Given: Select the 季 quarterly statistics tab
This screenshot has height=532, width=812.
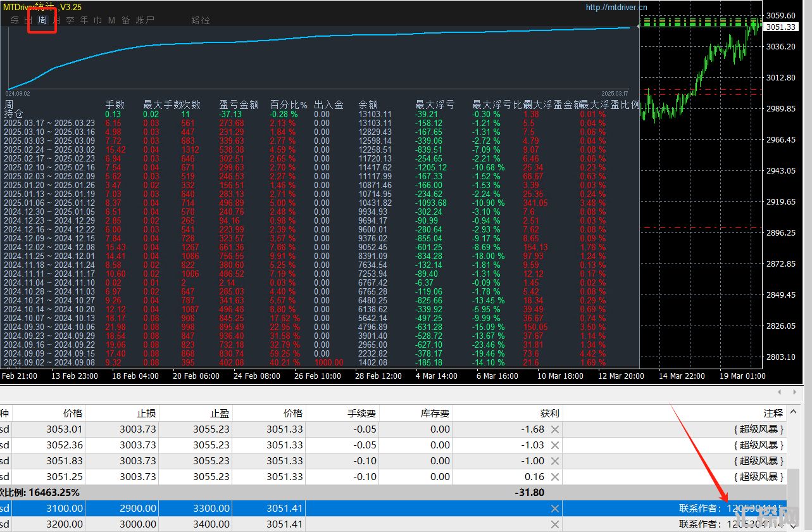Looking at the screenshot, I should coord(70,20).
